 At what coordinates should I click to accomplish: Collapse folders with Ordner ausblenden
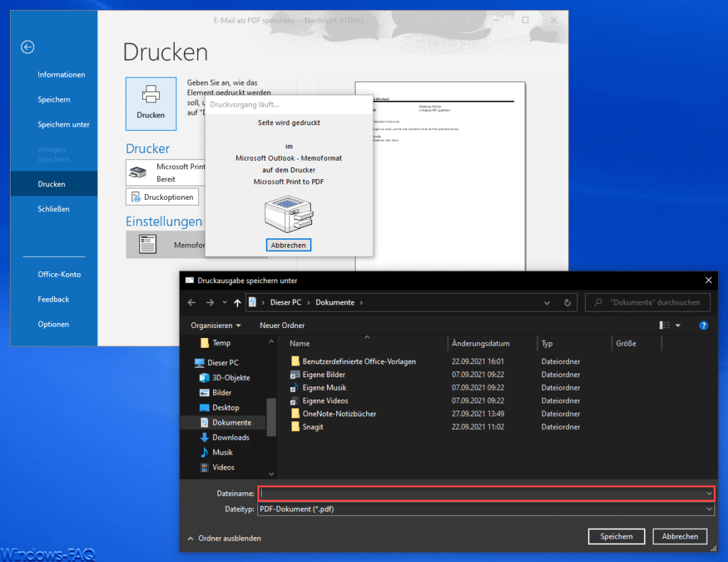pos(224,539)
